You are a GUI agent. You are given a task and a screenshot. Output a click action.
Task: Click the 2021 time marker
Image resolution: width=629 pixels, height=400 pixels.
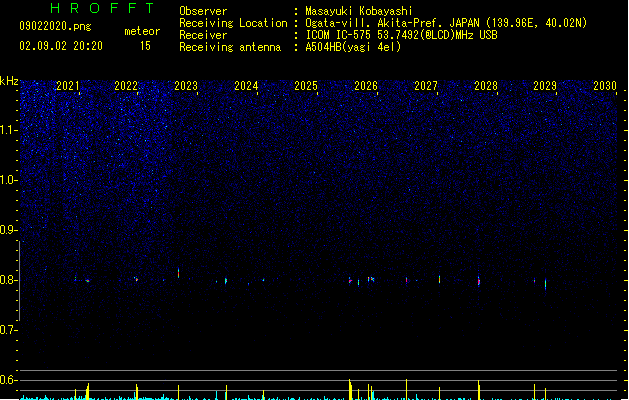[x=67, y=86]
